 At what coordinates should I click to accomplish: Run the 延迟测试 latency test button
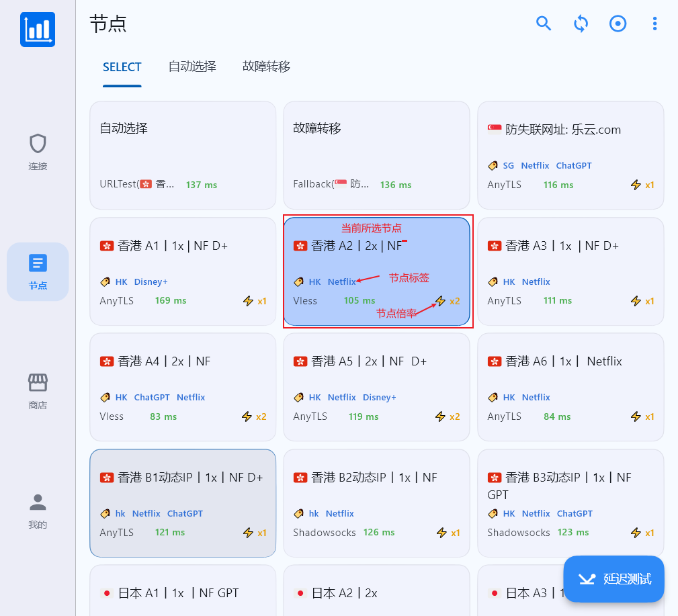(613, 579)
